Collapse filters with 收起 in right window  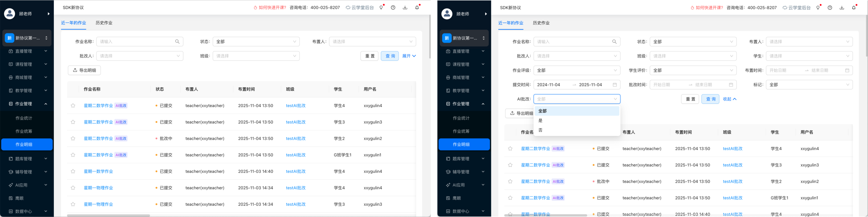[x=729, y=99]
